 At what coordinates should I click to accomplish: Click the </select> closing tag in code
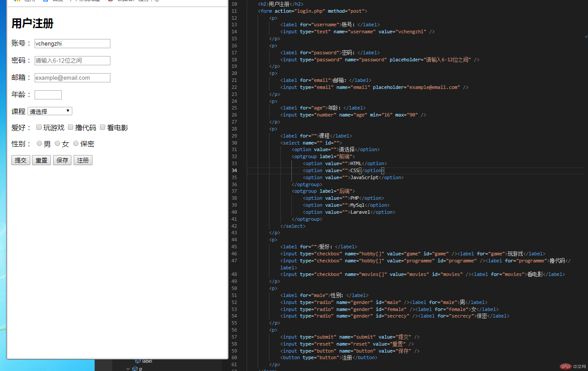coord(293,226)
